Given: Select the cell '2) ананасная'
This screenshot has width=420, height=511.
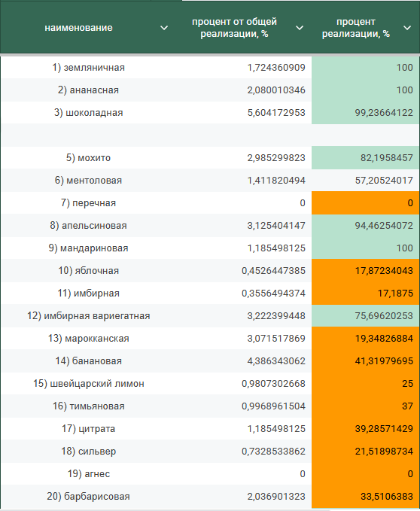Looking at the screenshot, I should 88,90.
